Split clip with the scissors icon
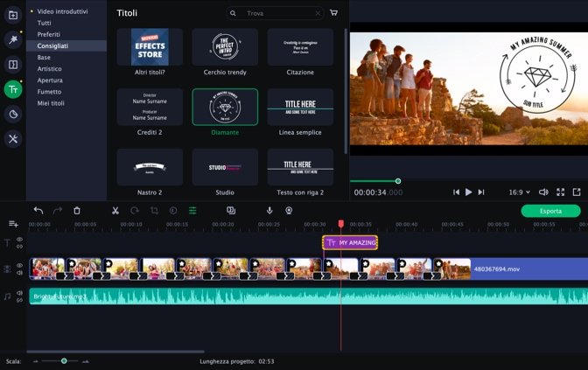588x370 pixels. click(115, 211)
